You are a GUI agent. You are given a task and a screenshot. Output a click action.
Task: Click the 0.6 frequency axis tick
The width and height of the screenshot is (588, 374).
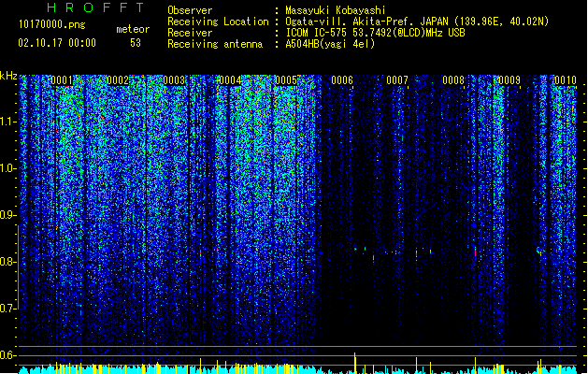click(8, 355)
